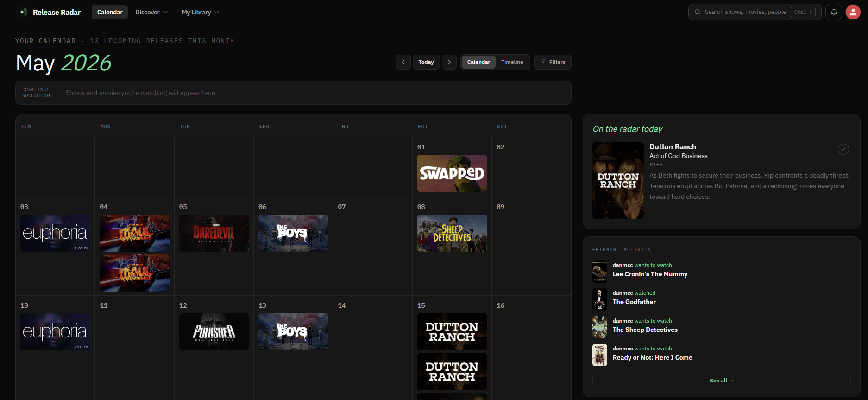Viewport: 868px width, 400px height.
Task: Open The Sheep Detectives on May 08
Action: (452, 233)
